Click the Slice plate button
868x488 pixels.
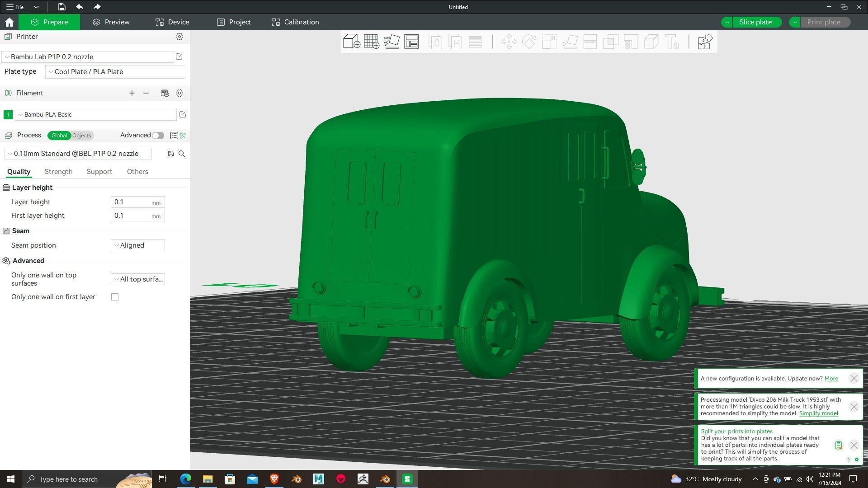[x=757, y=22]
